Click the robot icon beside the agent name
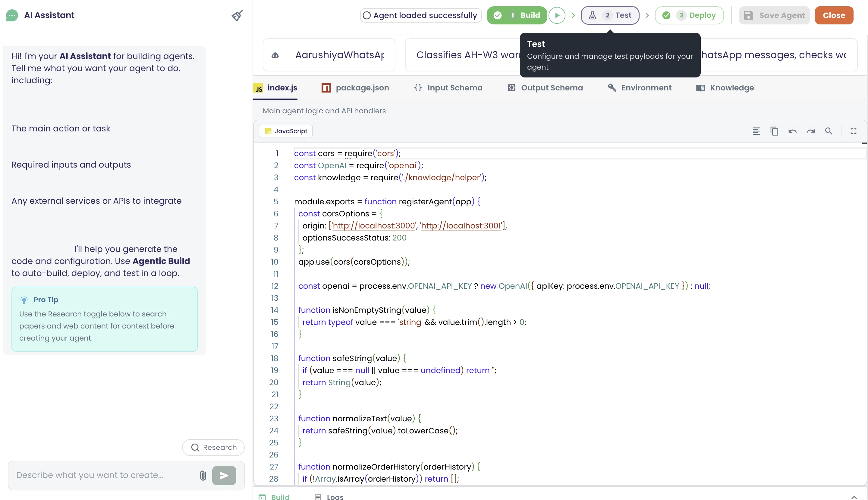The image size is (868, 500). tap(275, 55)
